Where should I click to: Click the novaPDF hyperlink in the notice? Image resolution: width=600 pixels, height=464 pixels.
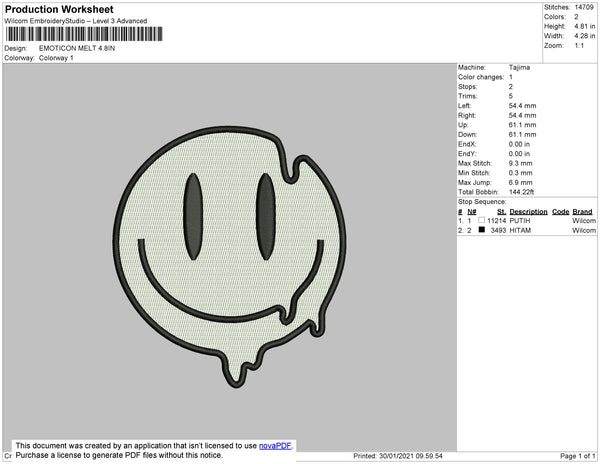(x=275, y=446)
